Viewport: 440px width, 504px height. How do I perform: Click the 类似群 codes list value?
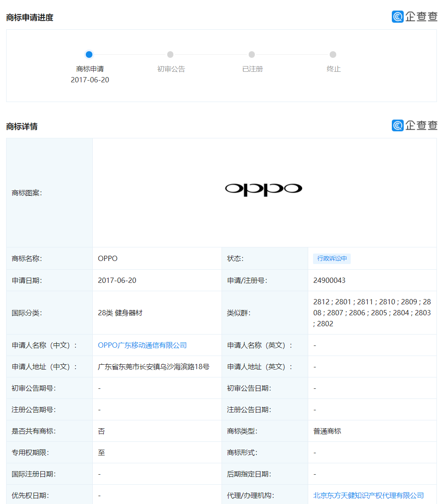372,313
